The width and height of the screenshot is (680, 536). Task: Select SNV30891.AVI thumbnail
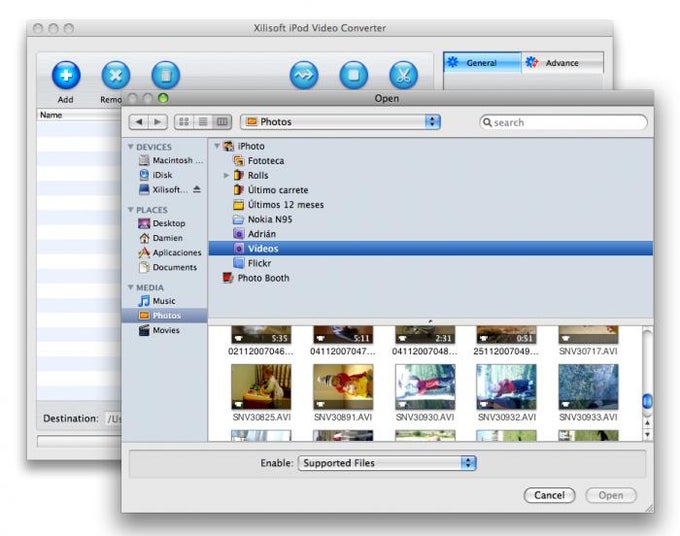point(343,387)
